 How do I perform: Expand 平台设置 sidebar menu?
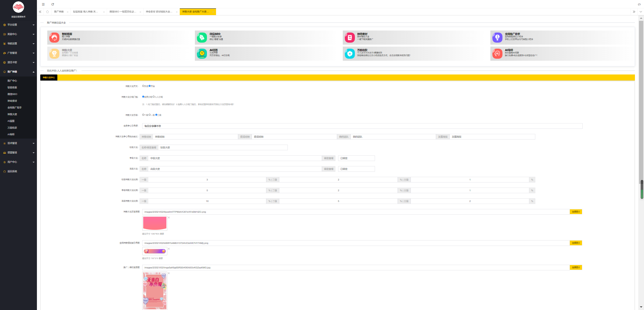(34, 25)
